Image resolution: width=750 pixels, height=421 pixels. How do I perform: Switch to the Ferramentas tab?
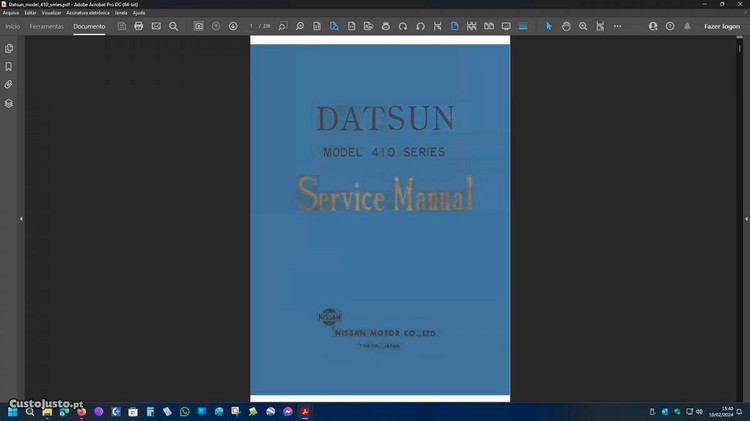(x=46, y=26)
